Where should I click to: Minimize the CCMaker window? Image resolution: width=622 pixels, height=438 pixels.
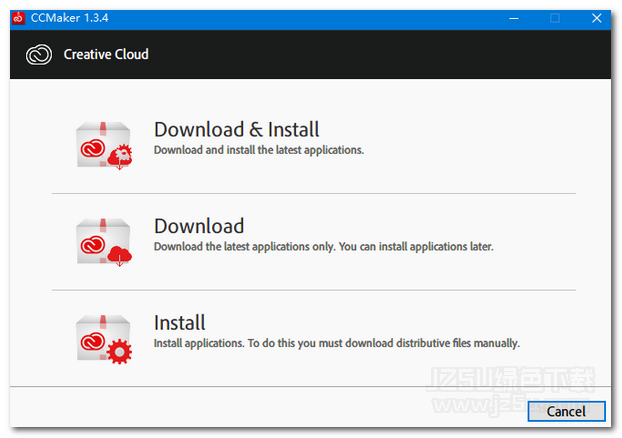pos(514,18)
